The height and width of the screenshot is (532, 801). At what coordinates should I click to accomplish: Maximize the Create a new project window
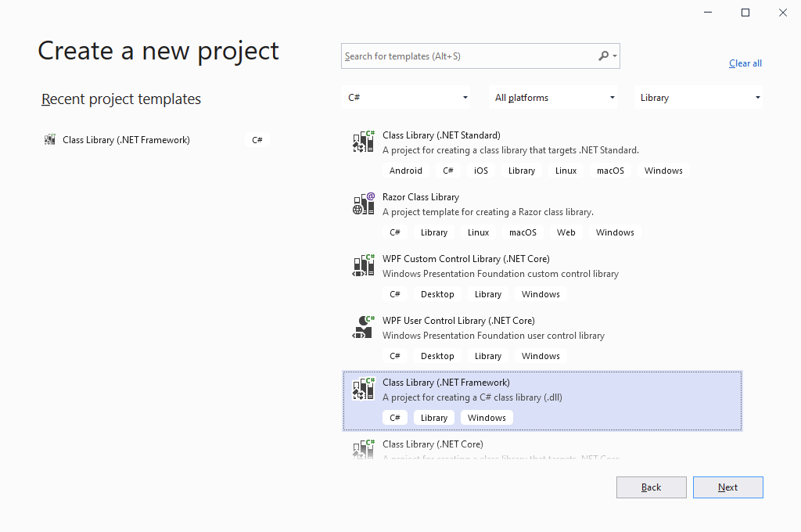click(x=745, y=13)
